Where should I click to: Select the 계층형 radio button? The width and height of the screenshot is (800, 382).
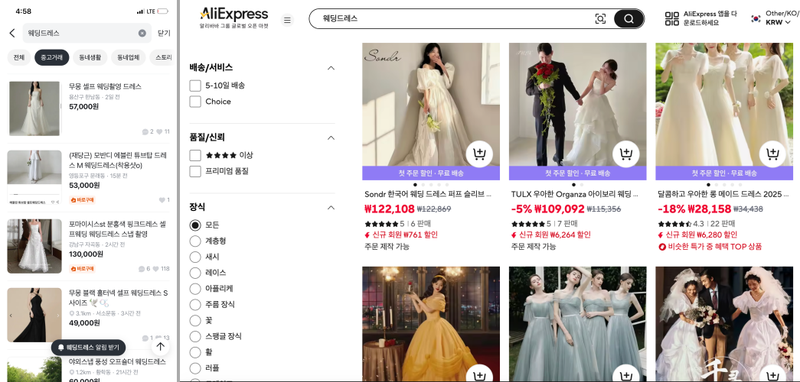pyautogui.click(x=195, y=241)
